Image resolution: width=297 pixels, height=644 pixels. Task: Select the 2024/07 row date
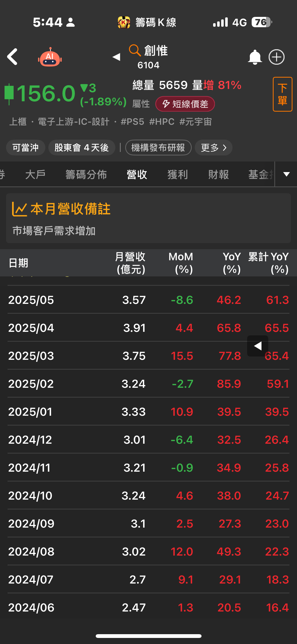[31, 579]
